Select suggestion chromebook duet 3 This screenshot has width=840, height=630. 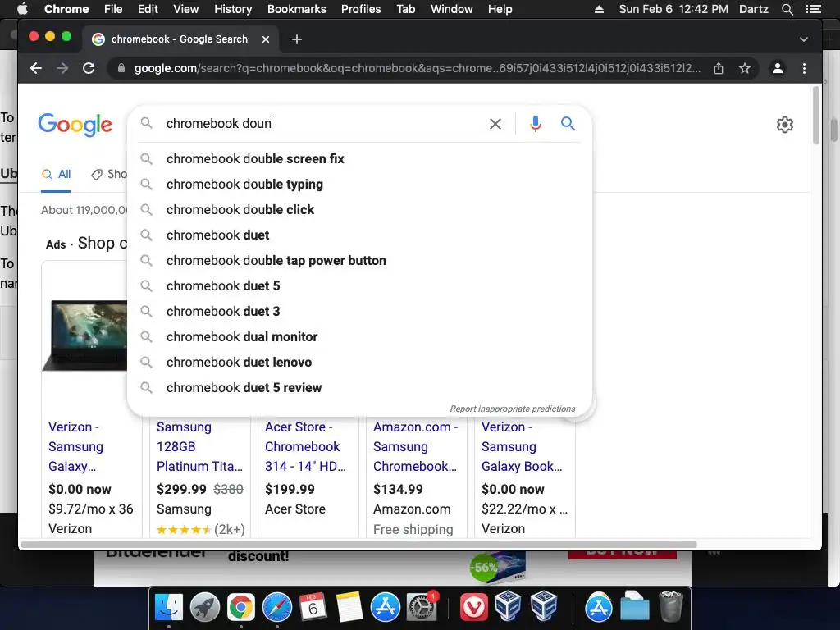click(x=359, y=311)
